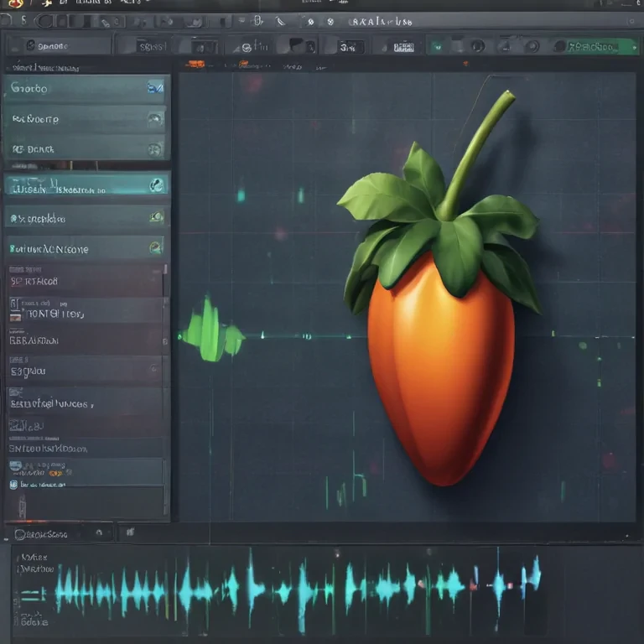Click the round icon on the second panel row
The width and height of the screenshot is (644, 644).
(x=155, y=119)
